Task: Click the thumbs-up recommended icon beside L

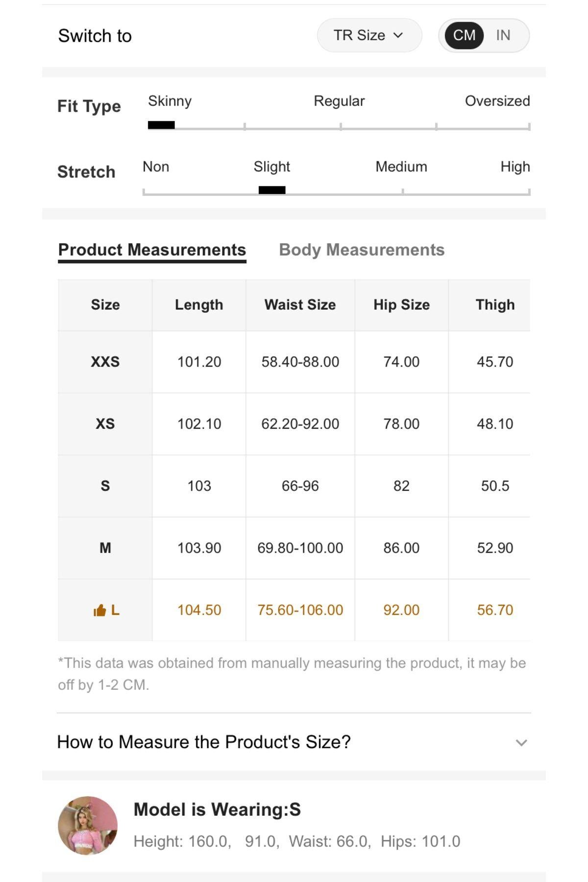Action: 99,610
